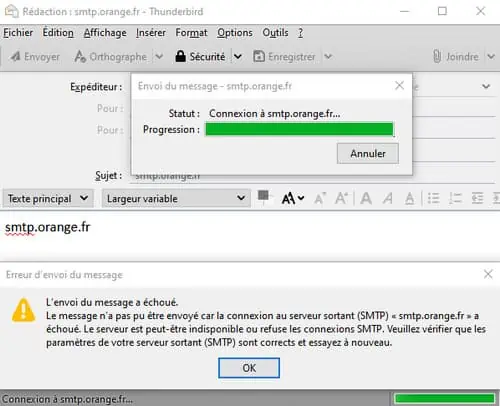Insert a bulleted list
The height and width of the screenshot is (406, 500).
(x=433, y=198)
